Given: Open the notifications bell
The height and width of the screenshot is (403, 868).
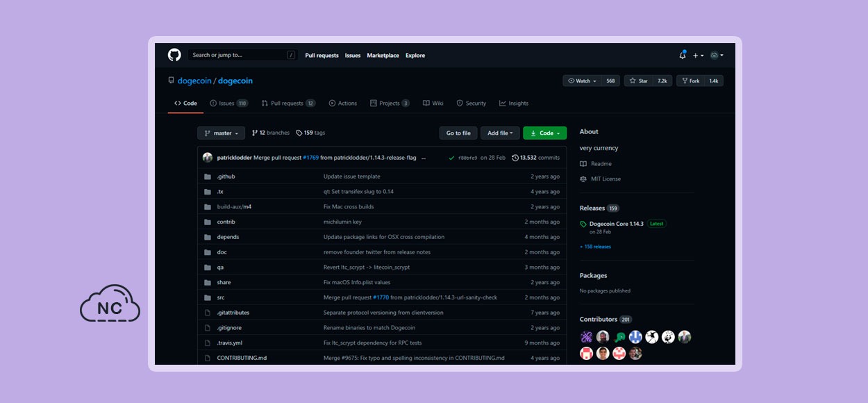Looking at the screenshot, I should tap(683, 55).
